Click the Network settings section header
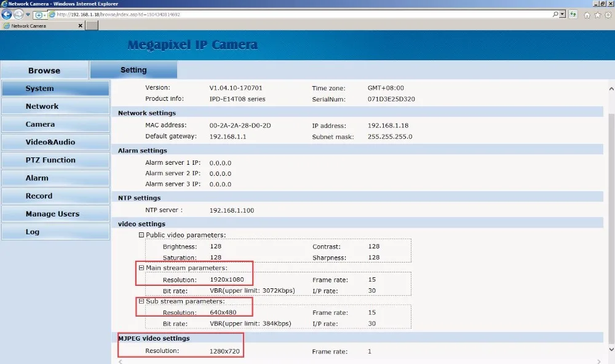Viewport: 615px width, 364px height. (x=147, y=113)
